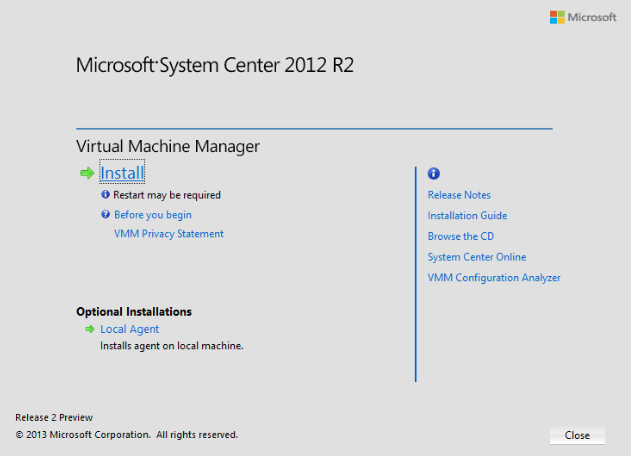The height and width of the screenshot is (456, 632).
Task: Click the green arrow beside Local Agent
Action: click(89, 329)
